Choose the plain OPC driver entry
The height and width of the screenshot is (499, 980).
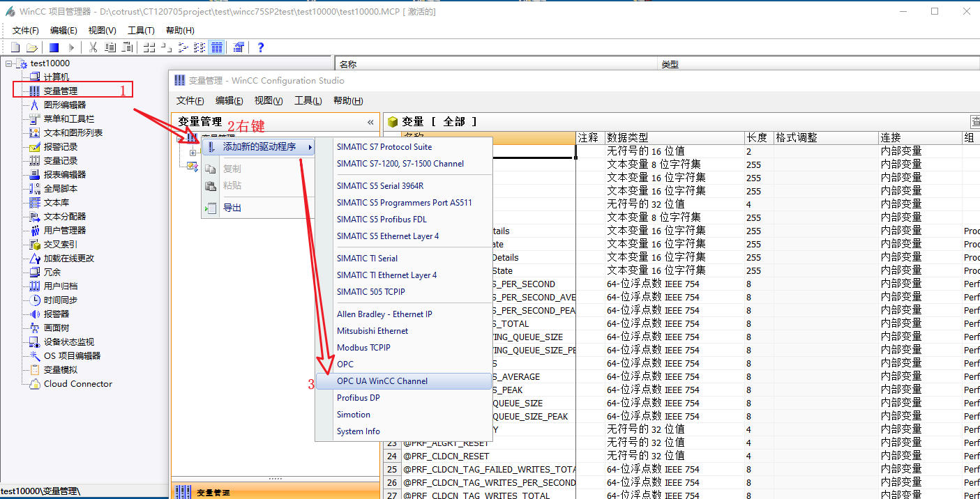pyautogui.click(x=405, y=364)
